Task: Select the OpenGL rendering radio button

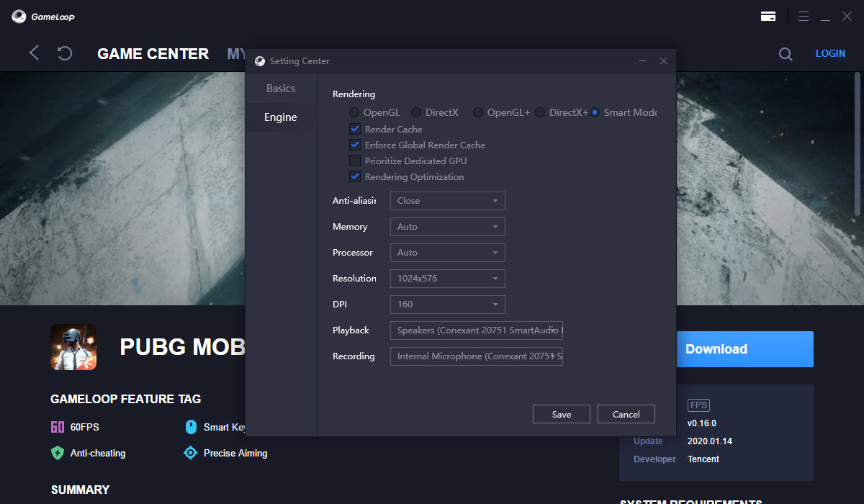Action: [x=354, y=112]
